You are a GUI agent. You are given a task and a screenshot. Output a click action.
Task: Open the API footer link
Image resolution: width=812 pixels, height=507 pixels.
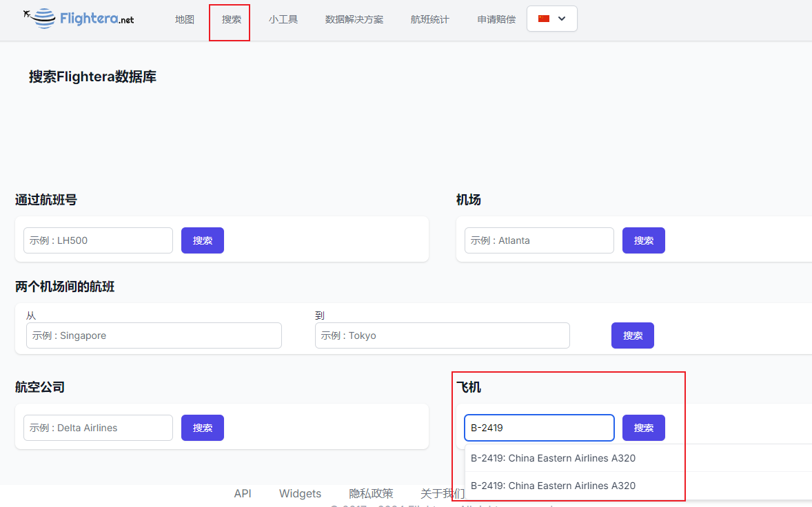pos(243,493)
